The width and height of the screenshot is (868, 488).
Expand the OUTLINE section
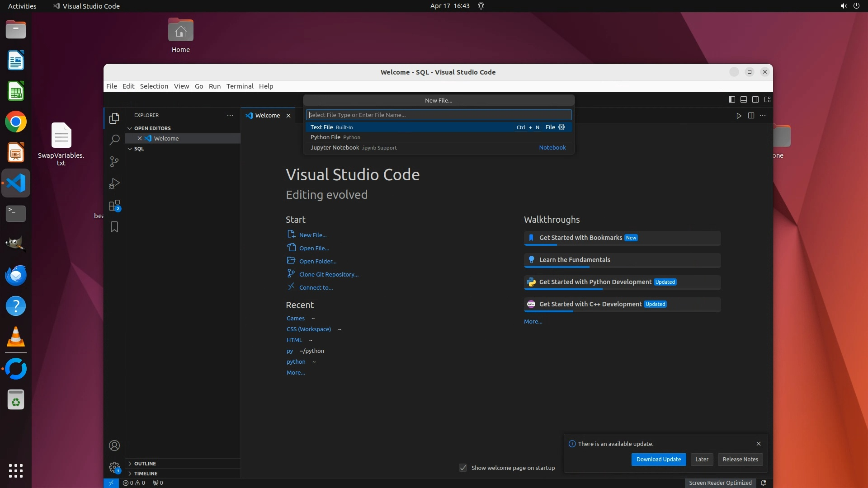pyautogui.click(x=145, y=464)
